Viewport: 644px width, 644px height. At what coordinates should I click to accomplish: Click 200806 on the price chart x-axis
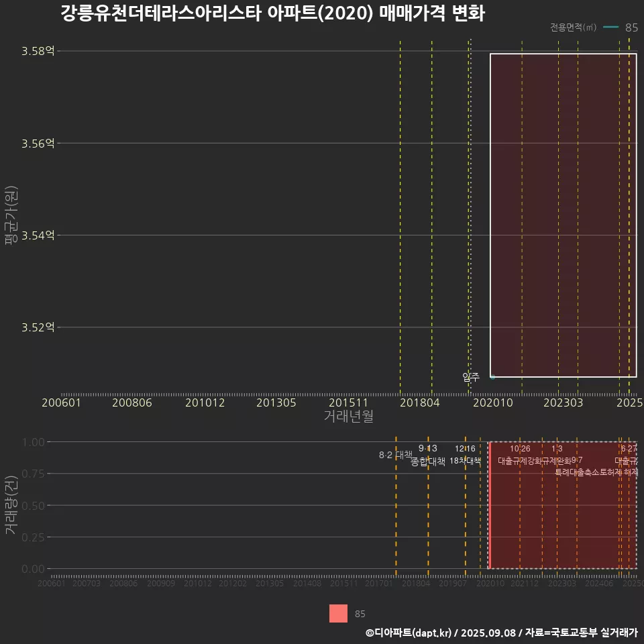point(132,402)
